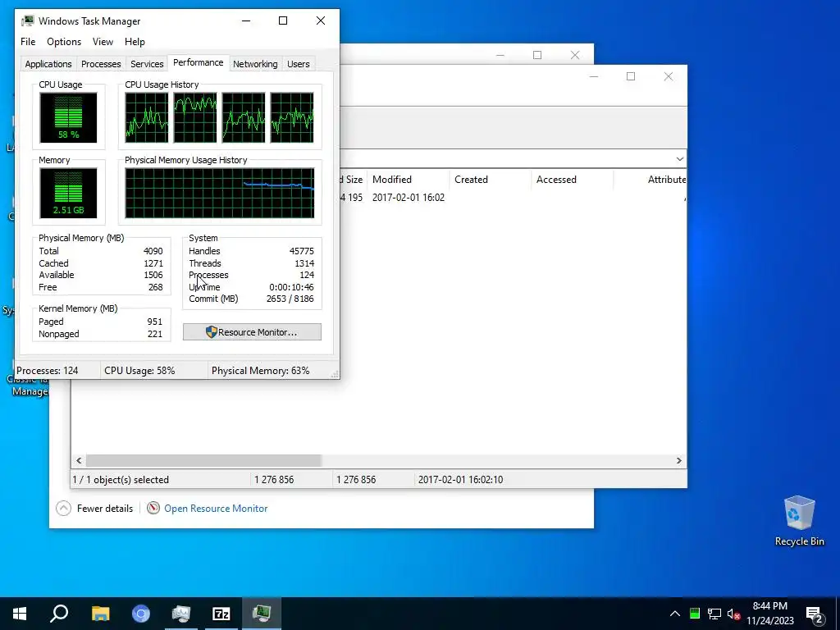
Task: Maximize the Windows Task Manager window
Action: click(283, 21)
